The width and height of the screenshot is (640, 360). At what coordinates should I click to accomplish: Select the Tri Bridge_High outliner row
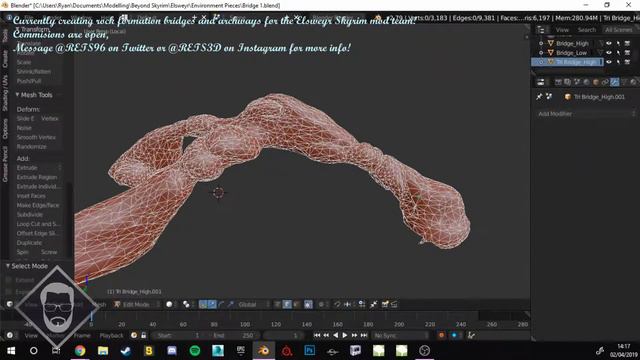coord(575,62)
